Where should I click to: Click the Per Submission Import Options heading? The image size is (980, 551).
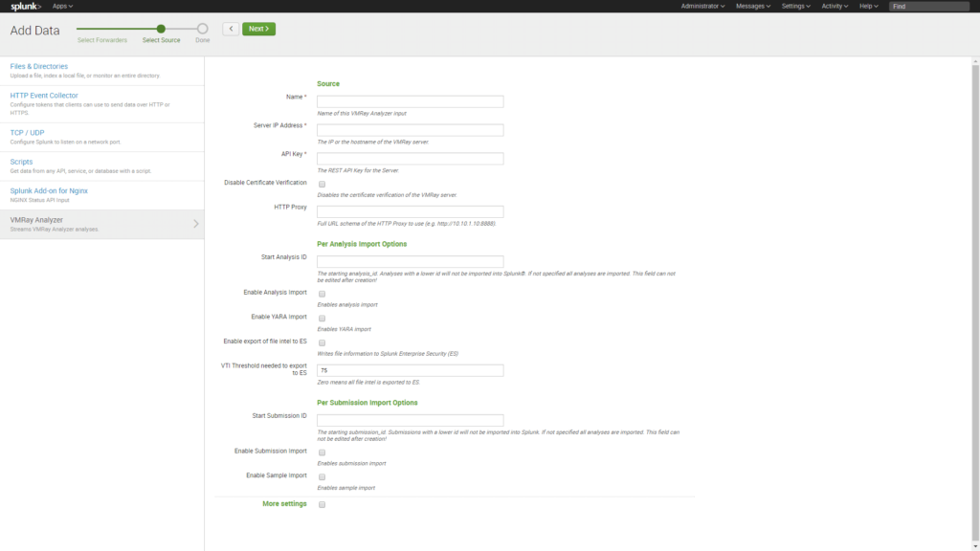point(367,403)
